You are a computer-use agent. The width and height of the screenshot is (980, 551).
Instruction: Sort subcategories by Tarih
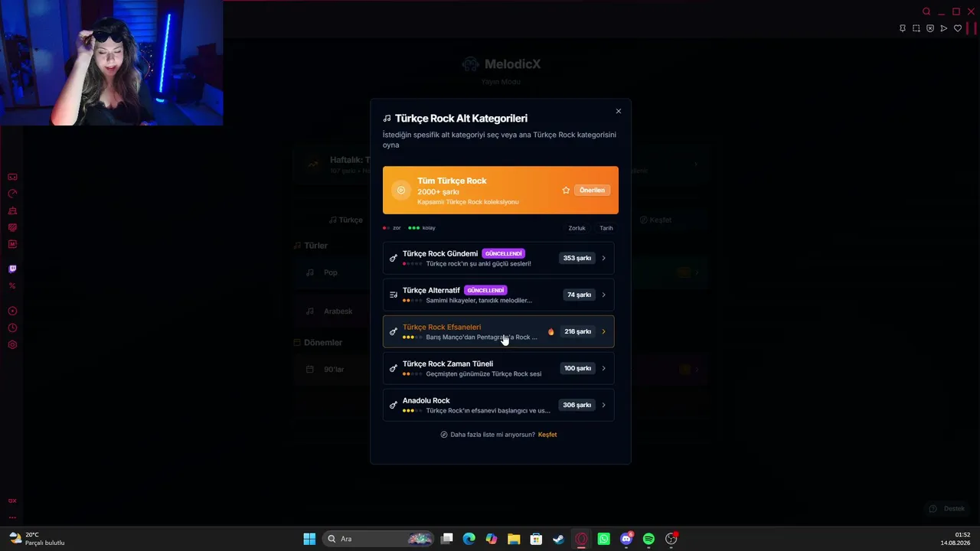tap(606, 228)
